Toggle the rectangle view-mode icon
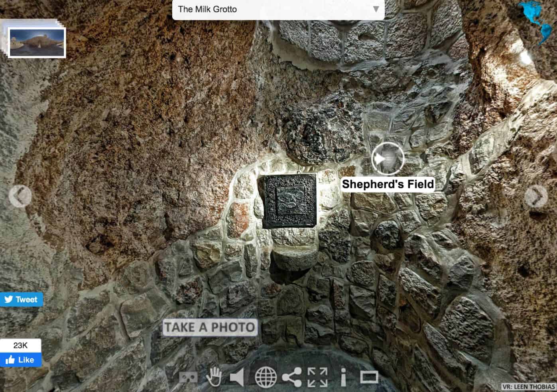557x392 pixels. tap(369, 377)
